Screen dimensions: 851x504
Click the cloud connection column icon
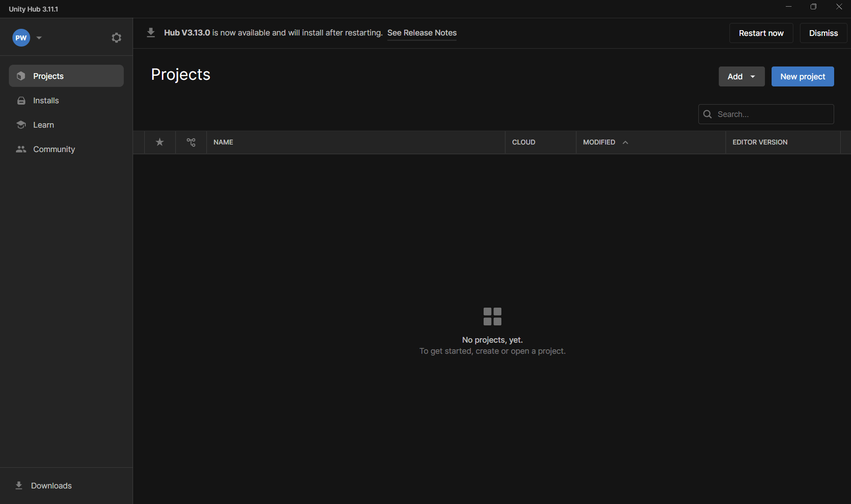(x=191, y=142)
